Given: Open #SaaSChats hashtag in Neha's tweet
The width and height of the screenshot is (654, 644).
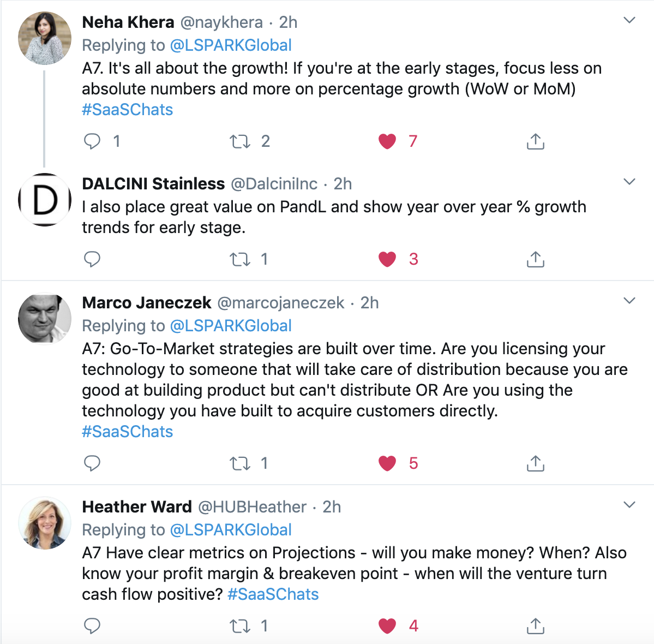Looking at the screenshot, I should pos(127,110).
